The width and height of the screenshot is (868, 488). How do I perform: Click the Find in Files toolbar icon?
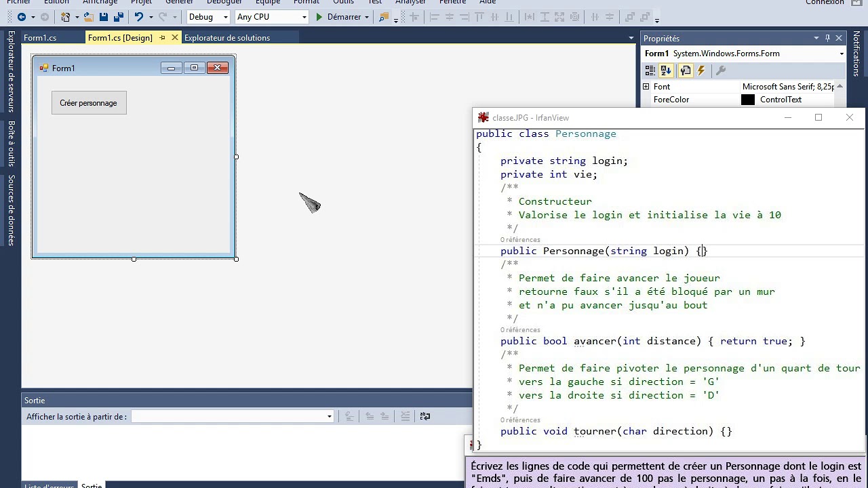pyautogui.click(x=384, y=17)
